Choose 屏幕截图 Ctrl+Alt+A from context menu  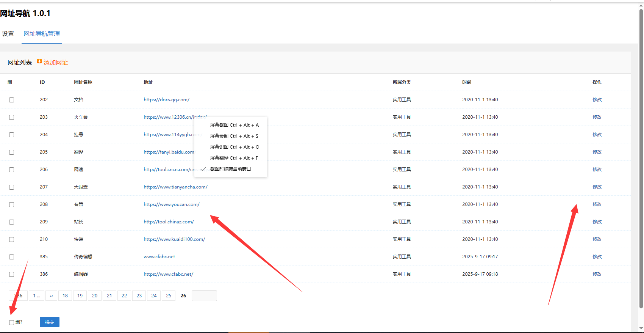[x=234, y=125]
